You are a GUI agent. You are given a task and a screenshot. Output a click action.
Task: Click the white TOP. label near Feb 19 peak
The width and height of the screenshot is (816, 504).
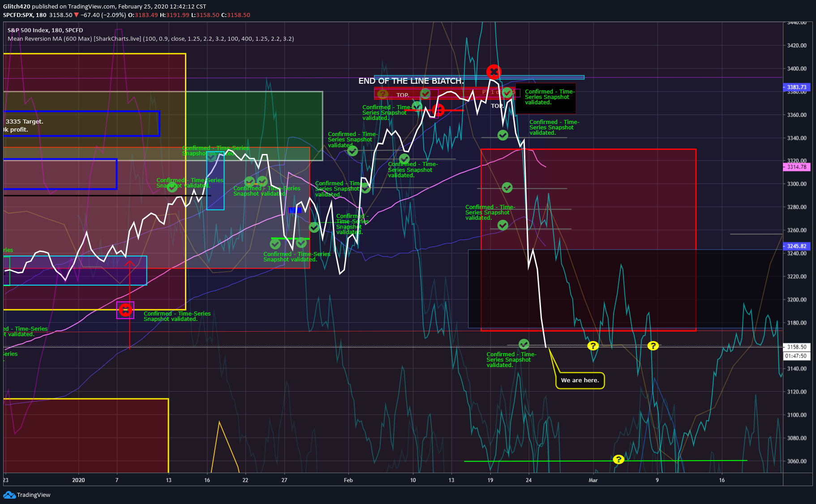pos(497,106)
